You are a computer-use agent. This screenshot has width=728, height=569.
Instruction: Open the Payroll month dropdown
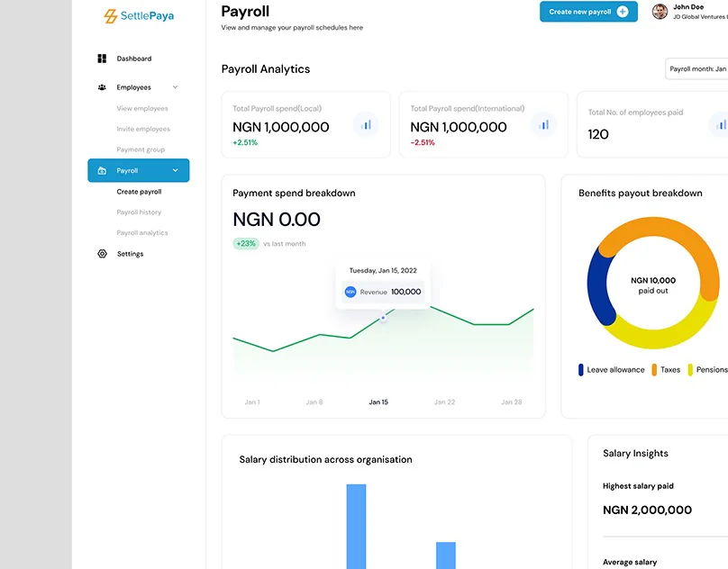[696, 68]
